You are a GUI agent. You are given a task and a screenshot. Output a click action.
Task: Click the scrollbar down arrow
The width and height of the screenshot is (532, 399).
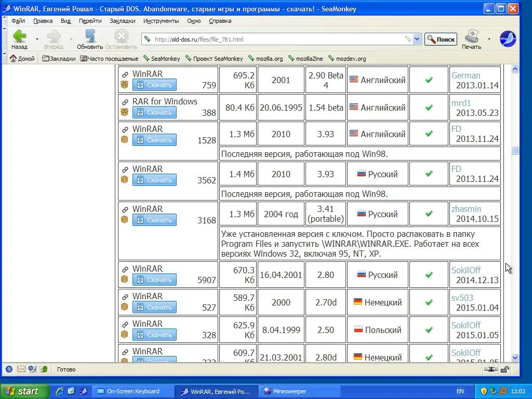pos(515,357)
